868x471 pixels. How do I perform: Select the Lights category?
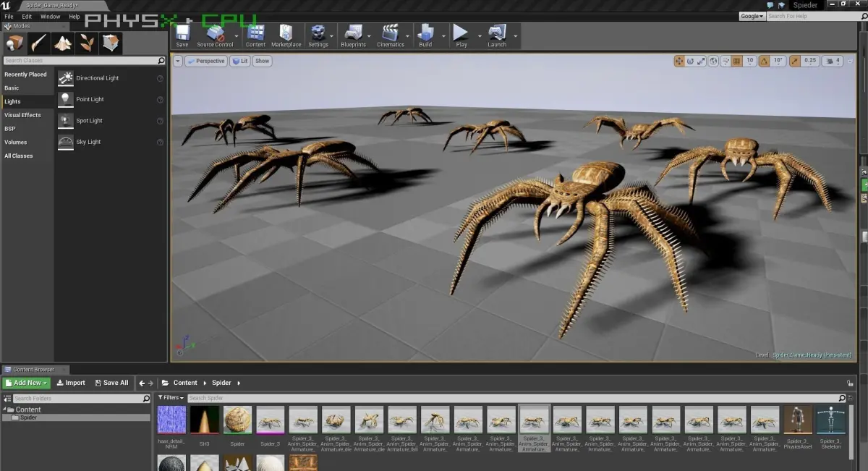13,101
